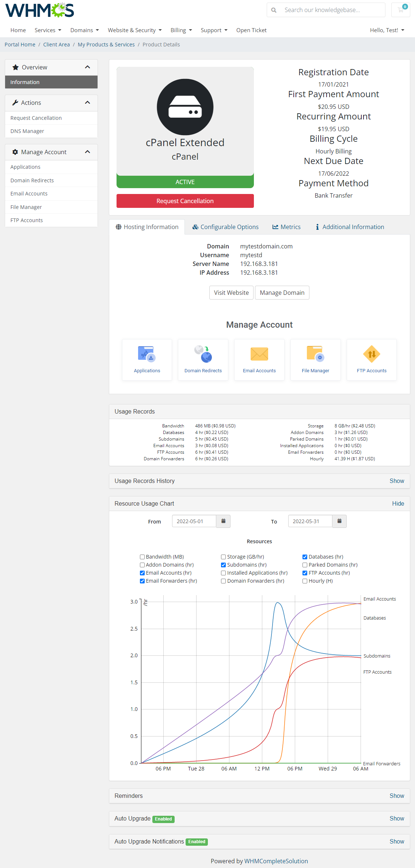Hide the Resource Usage Chart
The height and width of the screenshot is (868, 415).
pyautogui.click(x=398, y=504)
